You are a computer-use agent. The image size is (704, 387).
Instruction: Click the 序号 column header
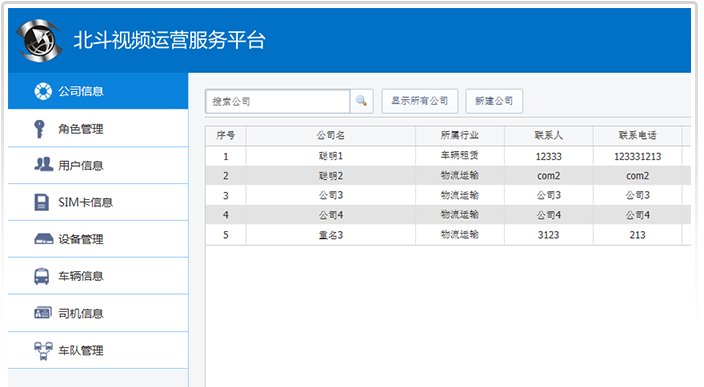pyautogui.click(x=225, y=135)
